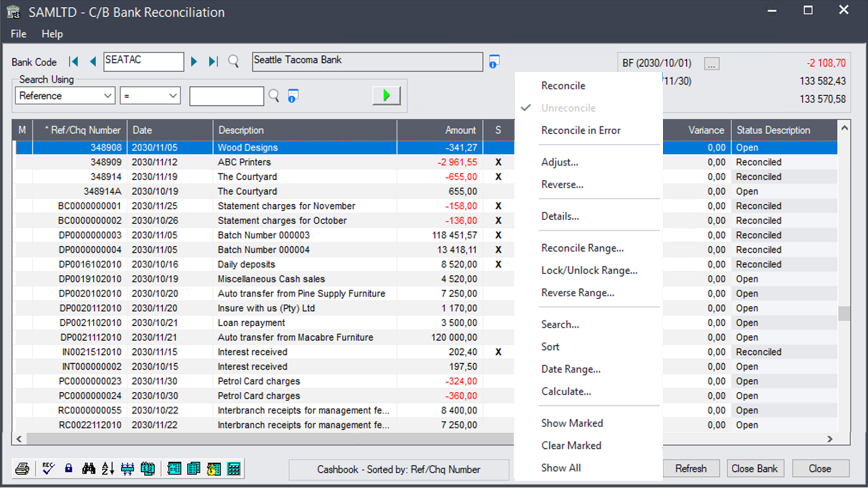This screenshot has width=868, height=488.
Task: Click the Refresh button
Action: coord(691,468)
